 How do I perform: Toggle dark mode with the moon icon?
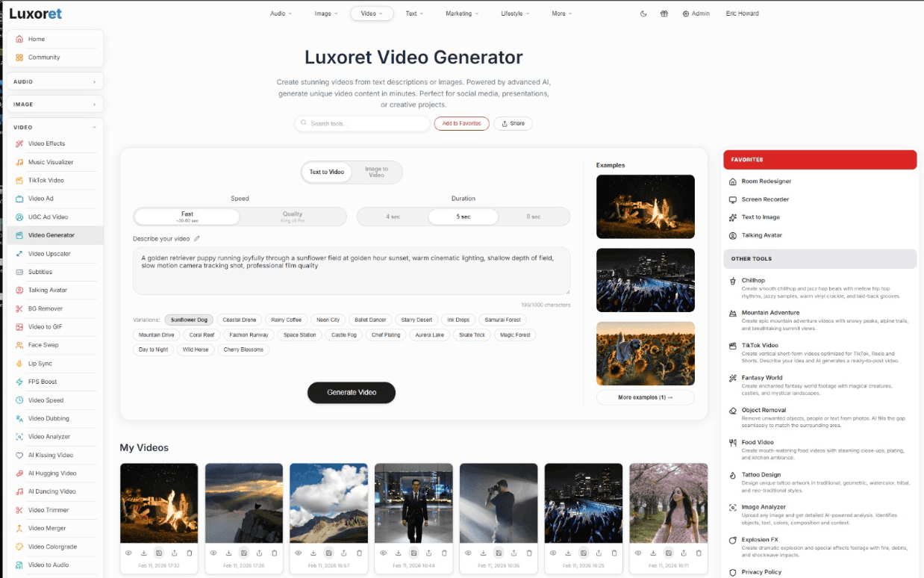pyautogui.click(x=643, y=13)
